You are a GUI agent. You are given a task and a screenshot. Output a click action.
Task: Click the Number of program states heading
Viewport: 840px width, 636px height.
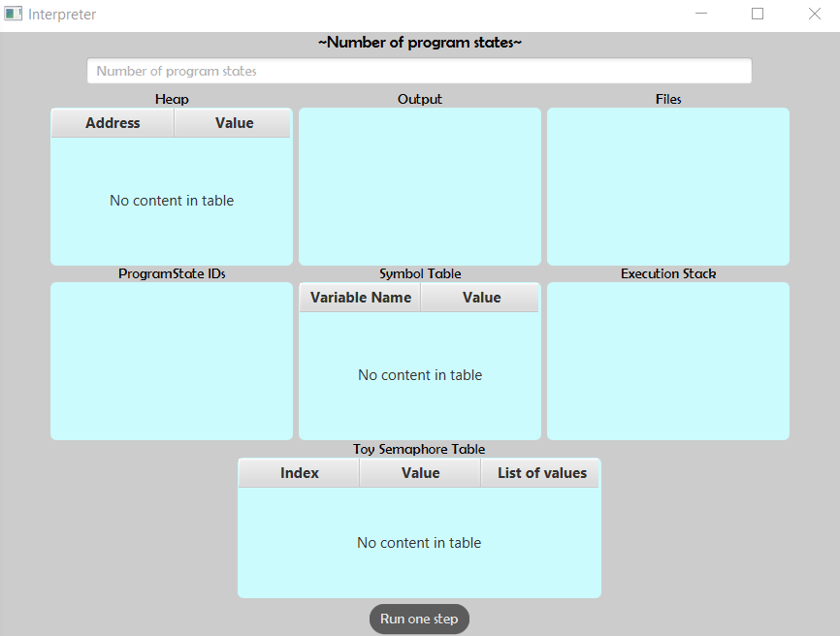click(x=419, y=42)
